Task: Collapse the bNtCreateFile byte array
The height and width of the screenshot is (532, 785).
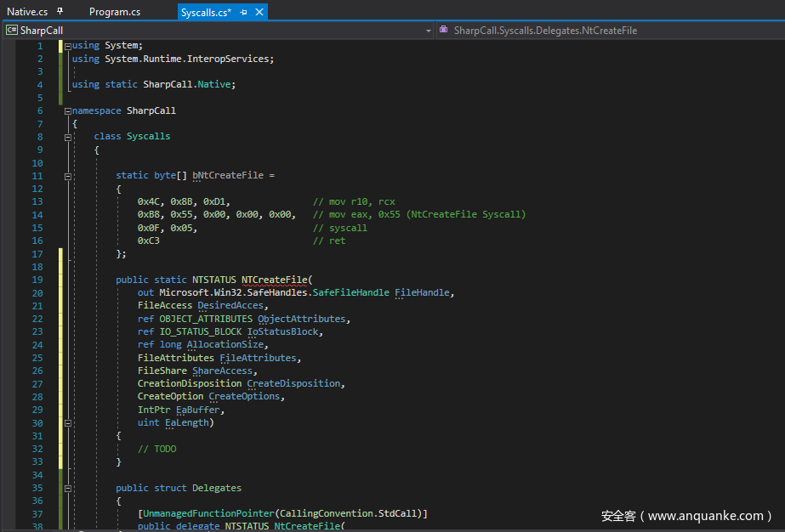Action: tap(67, 176)
